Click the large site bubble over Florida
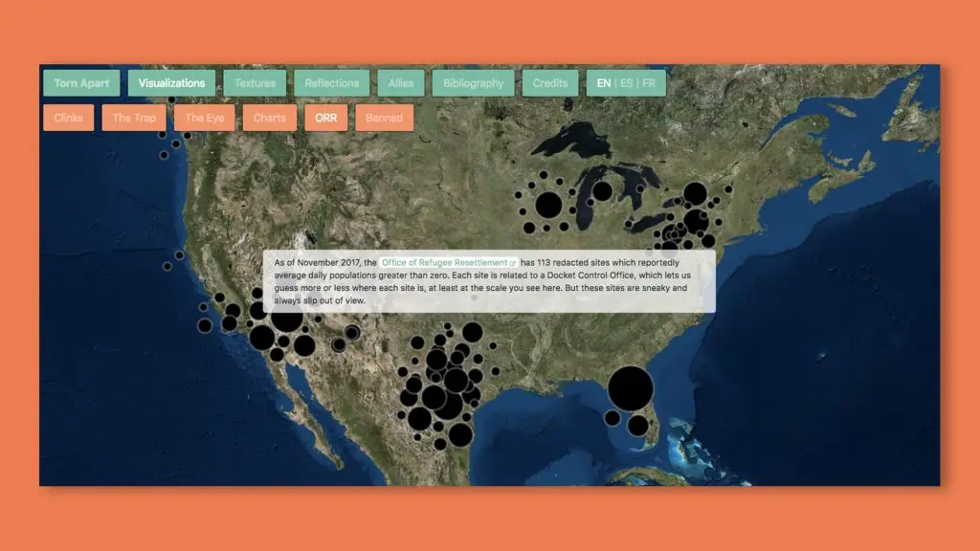980x551 pixels. click(631, 386)
